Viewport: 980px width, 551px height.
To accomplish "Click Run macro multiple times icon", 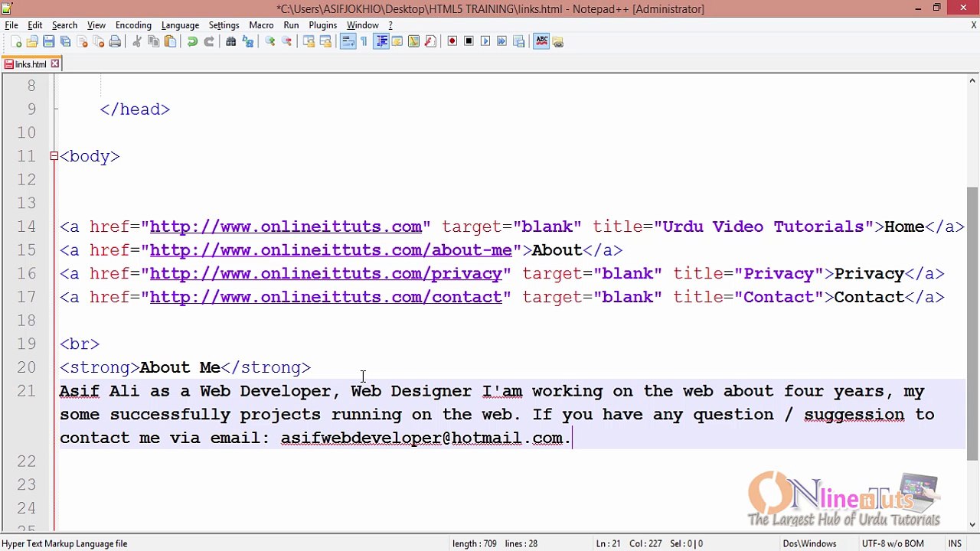I will (501, 41).
